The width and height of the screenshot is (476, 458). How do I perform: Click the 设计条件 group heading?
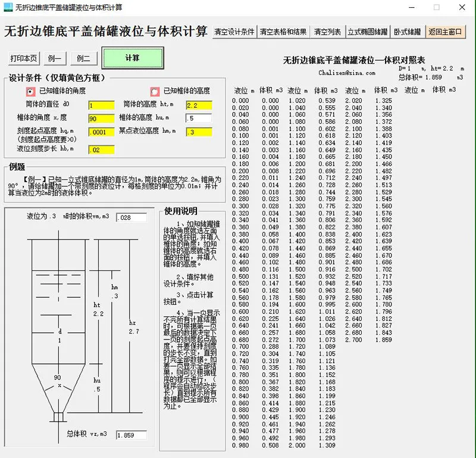(x=57, y=78)
